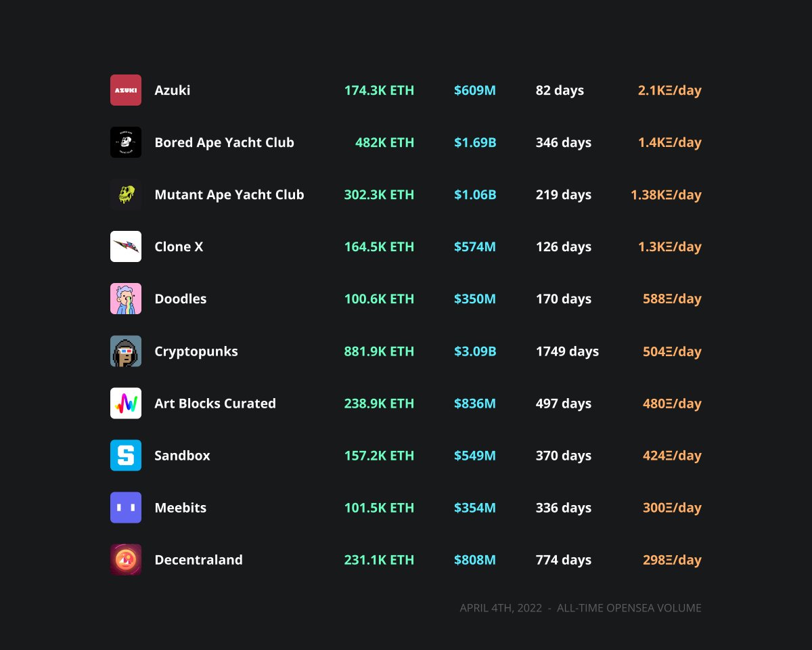Screen dimensions: 812x650
Task: Select the Decentraland 774 days label
Action: tap(564, 560)
